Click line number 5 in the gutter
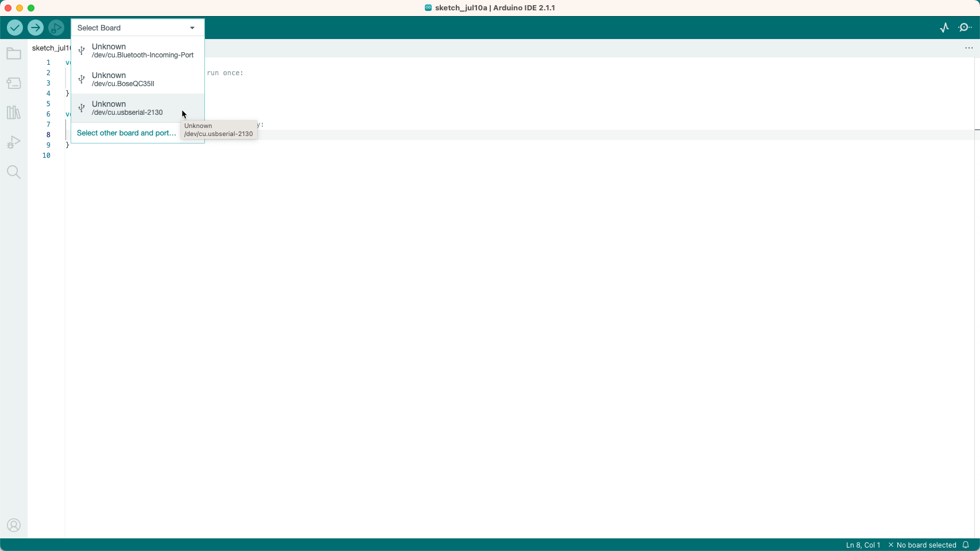The width and height of the screenshot is (980, 551). tap(48, 104)
